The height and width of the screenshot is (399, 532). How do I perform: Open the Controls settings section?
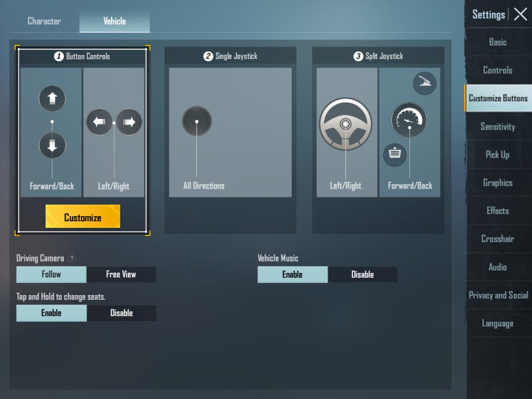[498, 70]
